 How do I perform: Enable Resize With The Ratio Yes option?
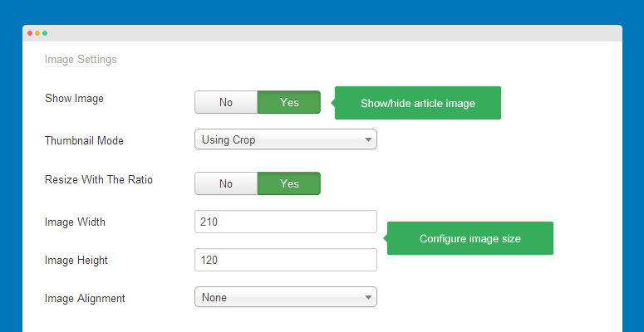(x=289, y=183)
